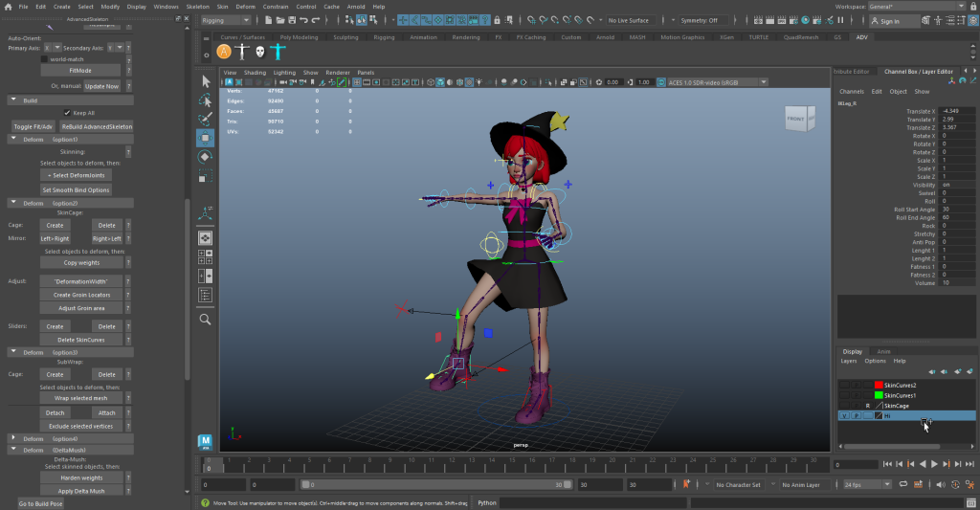The image size is (980, 510).
Task: Switch to the Anim layer tab
Action: (883, 351)
